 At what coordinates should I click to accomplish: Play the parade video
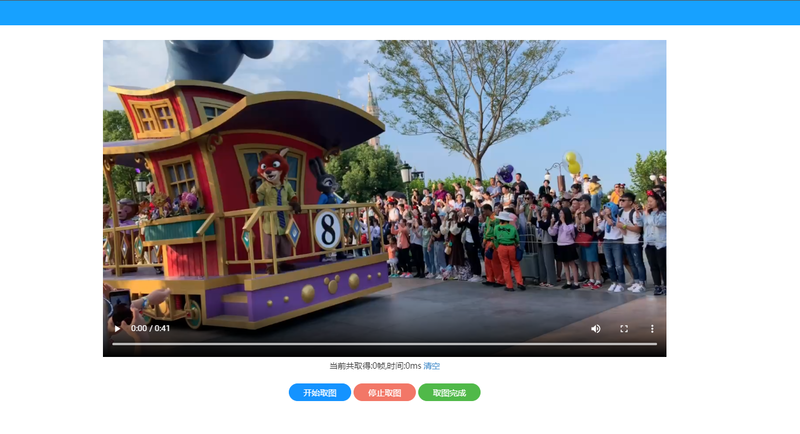(x=117, y=328)
